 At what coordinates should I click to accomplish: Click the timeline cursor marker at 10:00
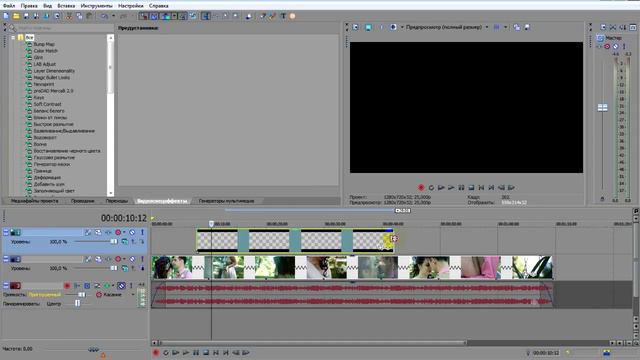(211, 224)
